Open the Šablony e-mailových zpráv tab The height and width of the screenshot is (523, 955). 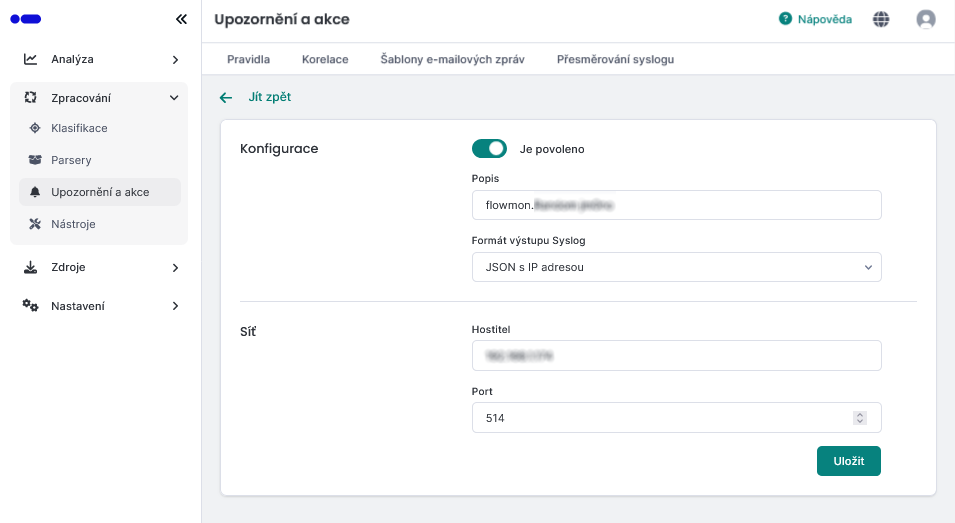[x=453, y=59]
